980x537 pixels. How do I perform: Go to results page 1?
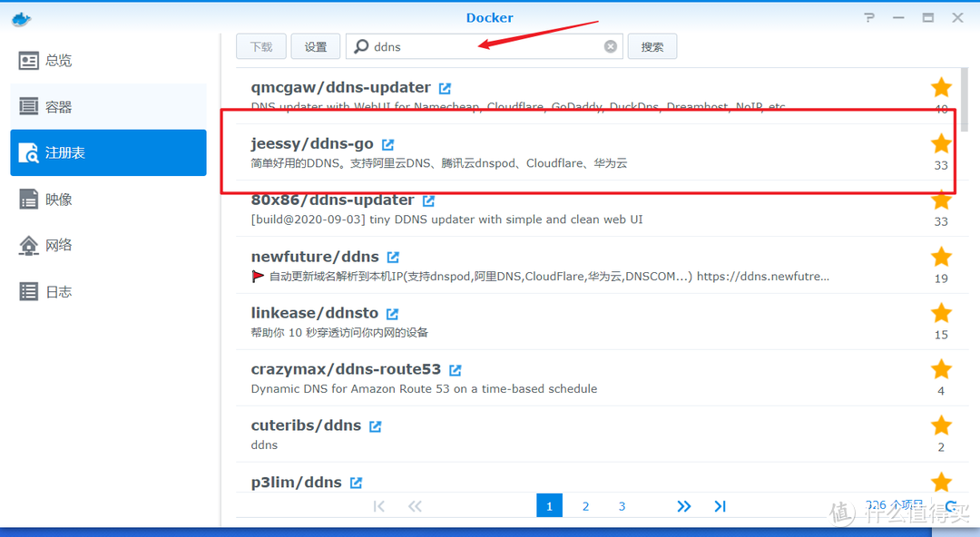tap(549, 506)
